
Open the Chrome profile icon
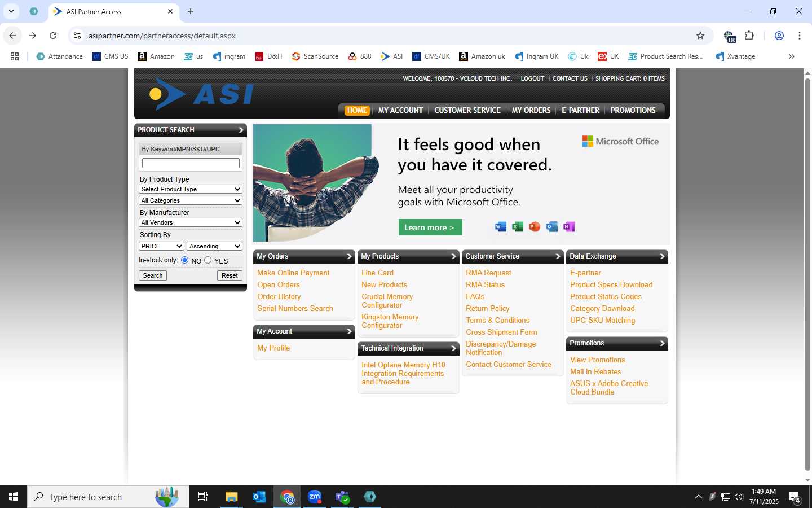click(x=779, y=36)
